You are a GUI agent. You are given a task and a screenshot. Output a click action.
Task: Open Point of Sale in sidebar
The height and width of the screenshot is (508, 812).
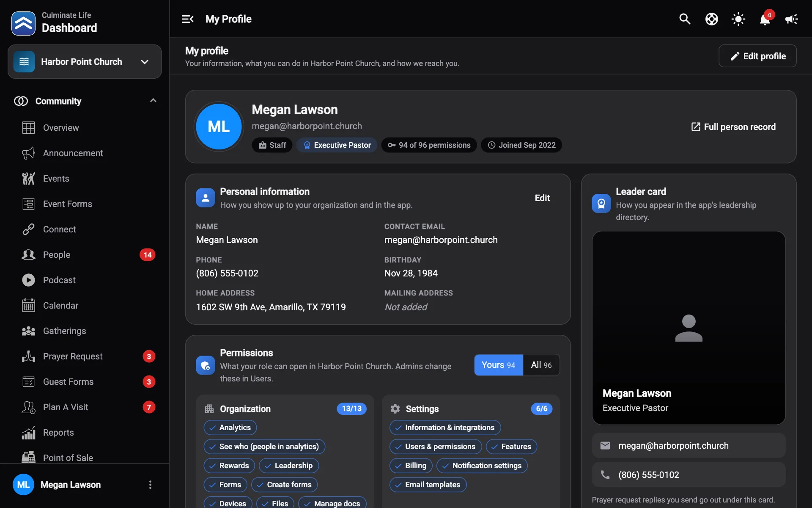pyautogui.click(x=85, y=456)
